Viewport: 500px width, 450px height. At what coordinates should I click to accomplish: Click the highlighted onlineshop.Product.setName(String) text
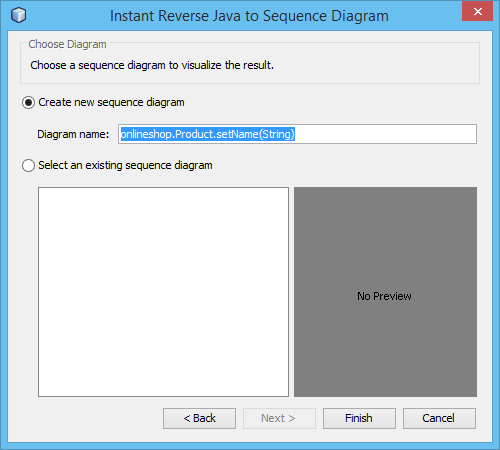click(x=208, y=134)
